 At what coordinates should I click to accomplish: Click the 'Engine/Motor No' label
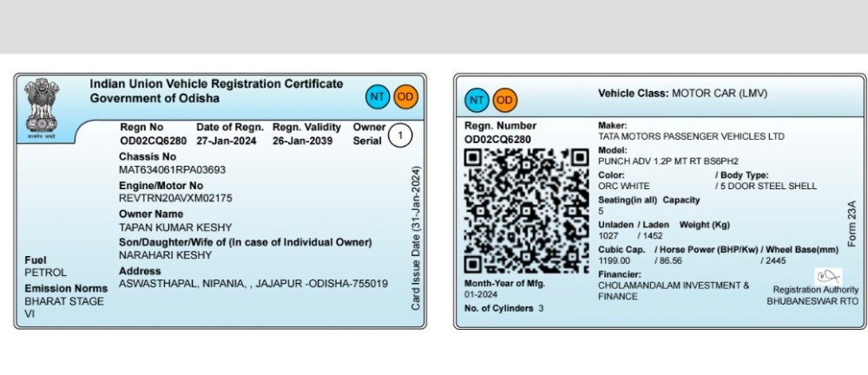click(x=161, y=186)
